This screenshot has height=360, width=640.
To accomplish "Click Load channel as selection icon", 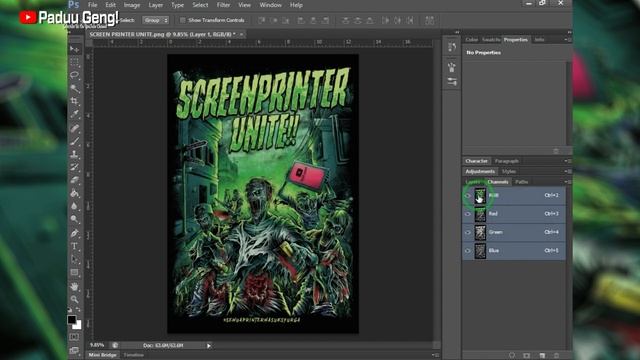I will [512, 356].
